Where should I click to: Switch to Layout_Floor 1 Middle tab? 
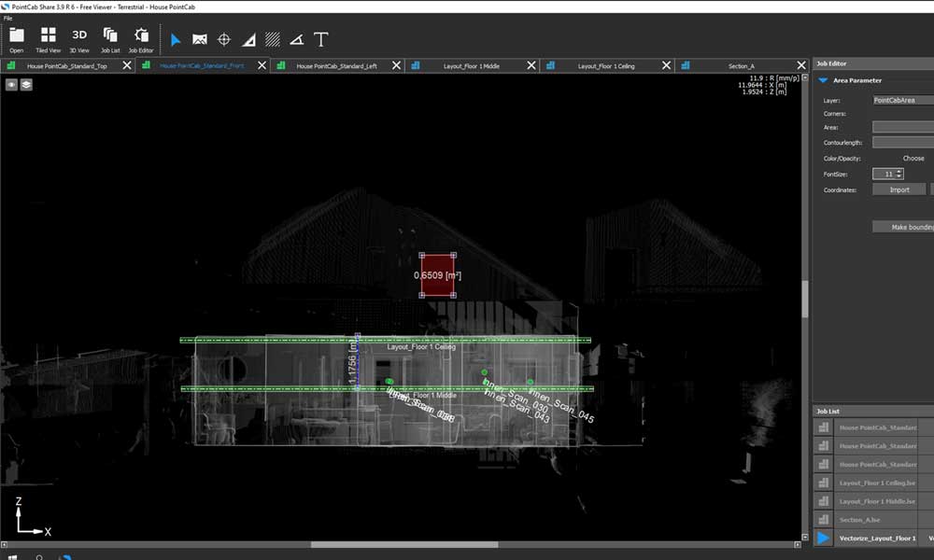click(472, 66)
